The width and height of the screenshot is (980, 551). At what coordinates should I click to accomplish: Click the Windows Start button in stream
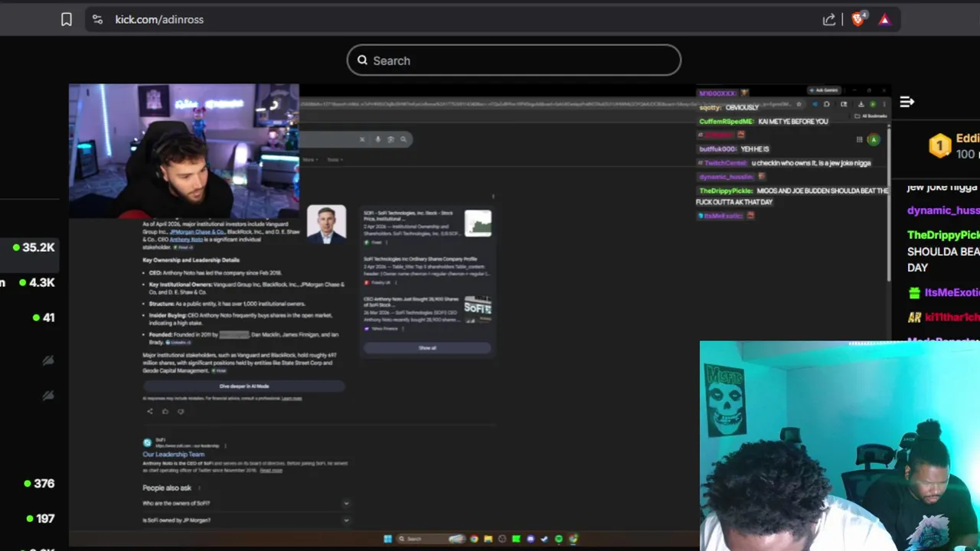(x=387, y=539)
